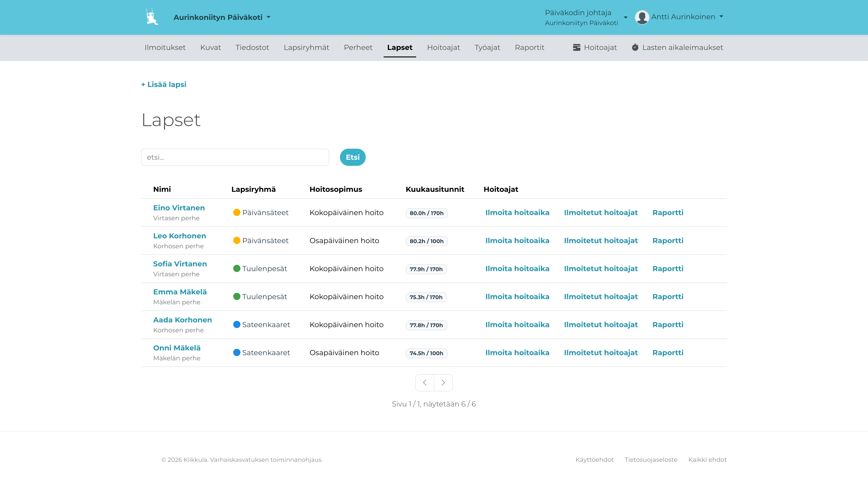This screenshot has width=868, height=488.
Task: Click the Hoitoajat calendar icon in navbar
Action: click(x=577, y=47)
